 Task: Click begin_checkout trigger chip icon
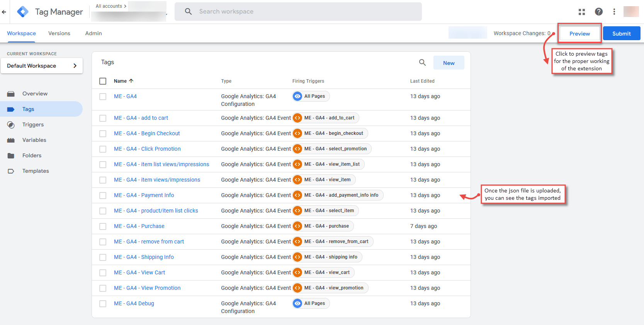pyautogui.click(x=297, y=133)
